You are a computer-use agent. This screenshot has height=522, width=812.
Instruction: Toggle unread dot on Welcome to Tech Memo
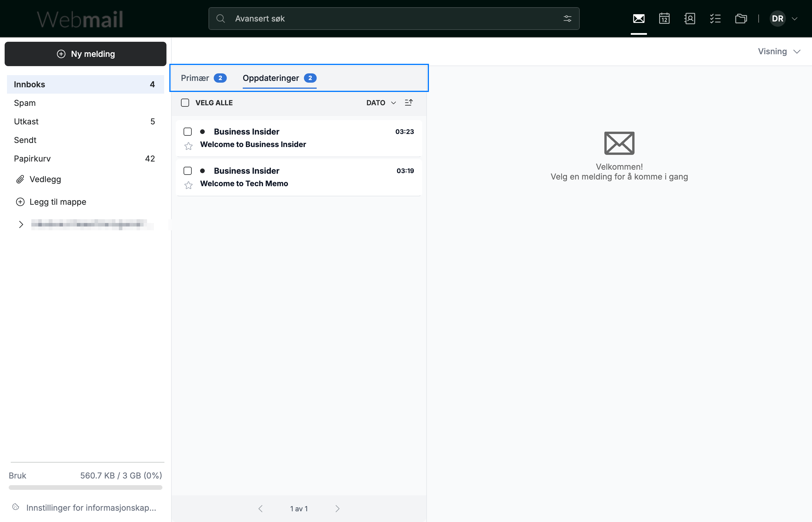(202, 171)
